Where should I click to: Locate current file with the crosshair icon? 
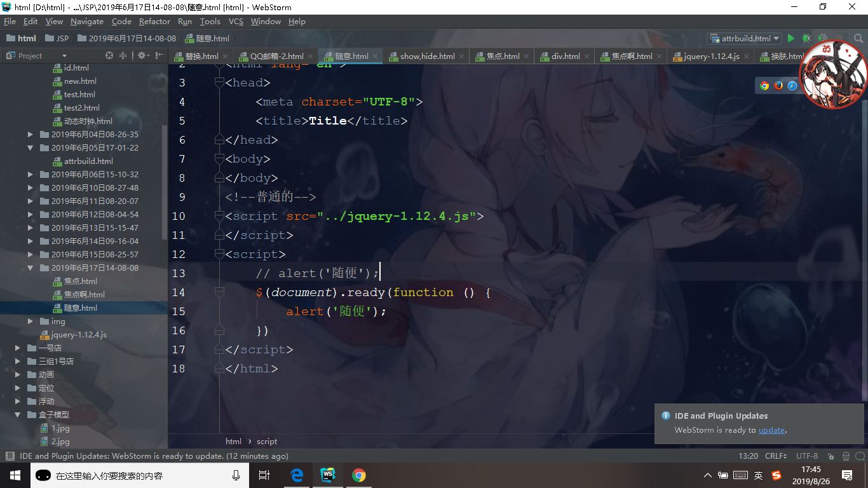tap(109, 56)
